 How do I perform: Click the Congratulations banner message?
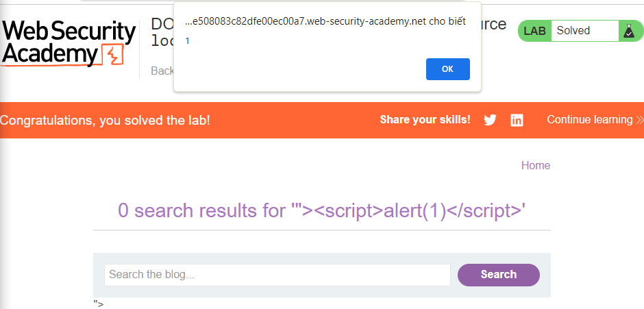(105, 121)
